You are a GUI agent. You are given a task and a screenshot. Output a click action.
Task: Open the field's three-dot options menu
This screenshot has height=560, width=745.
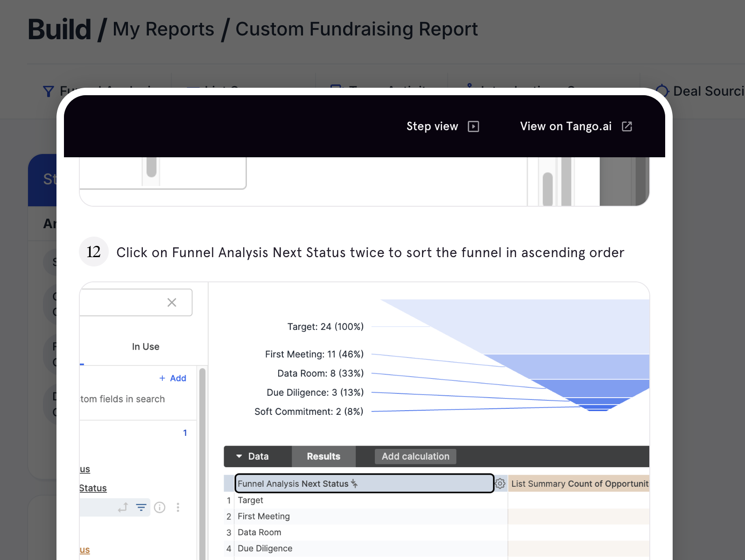coord(178,507)
